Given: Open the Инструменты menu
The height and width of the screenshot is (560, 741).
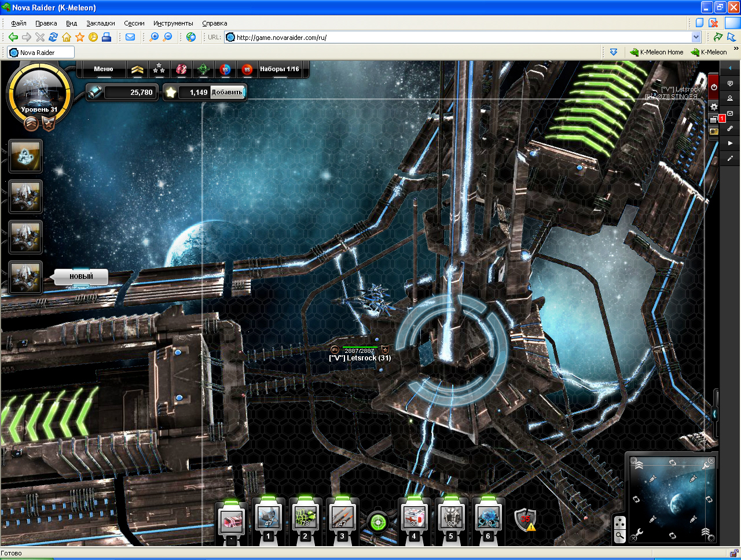Looking at the screenshot, I should (173, 23).
